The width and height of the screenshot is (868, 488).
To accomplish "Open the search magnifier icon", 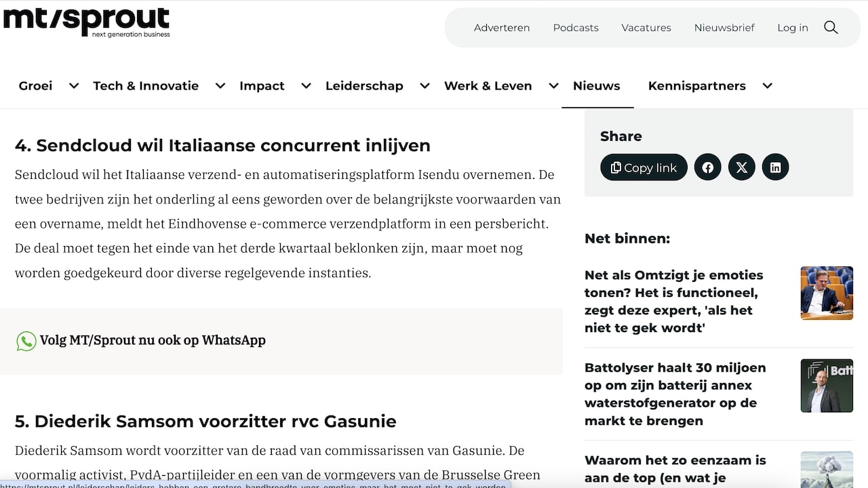I will (x=831, y=28).
